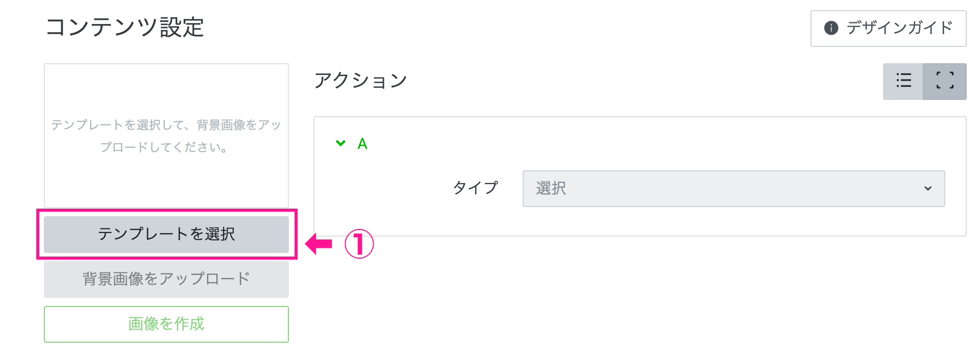The width and height of the screenshot is (980, 358).
Task: Click the タイプ field label
Action: click(475, 188)
